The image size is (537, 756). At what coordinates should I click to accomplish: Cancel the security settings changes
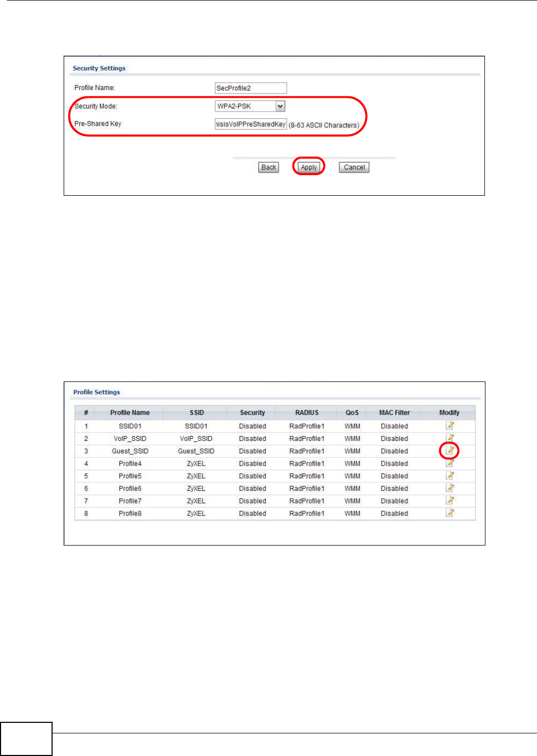(x=354, y=167)
